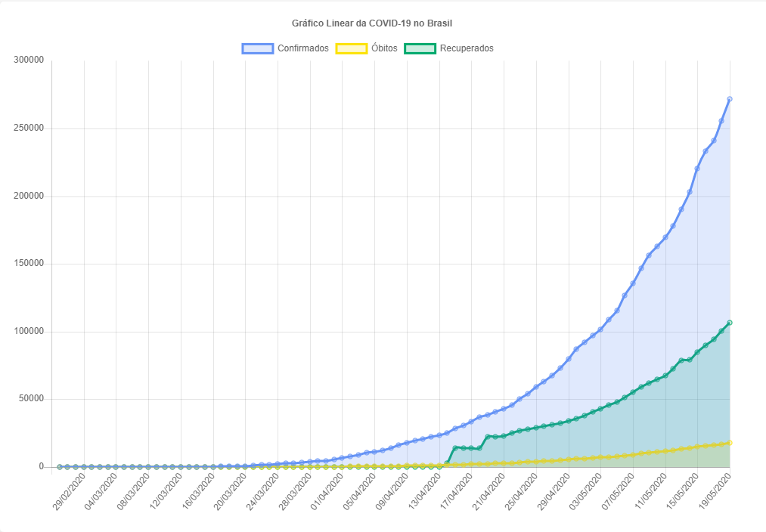Click the 19/05/2020 date label

pyautogui.click(x=715, y=491)
